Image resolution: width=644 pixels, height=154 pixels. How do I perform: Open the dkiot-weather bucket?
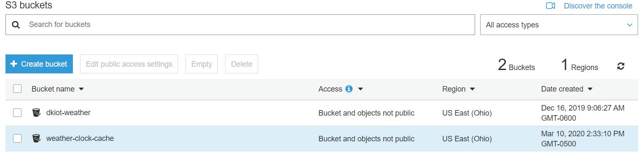68,113
